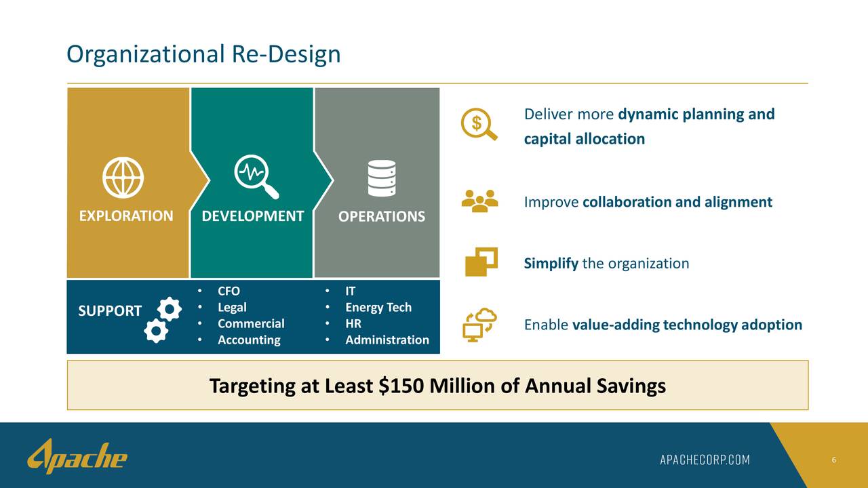Image resolution: width=868 pixels, height=488 pixels.
Task: Open the APACHECORP.COM link
Action: pyautogui.click(x=703, y=459)
